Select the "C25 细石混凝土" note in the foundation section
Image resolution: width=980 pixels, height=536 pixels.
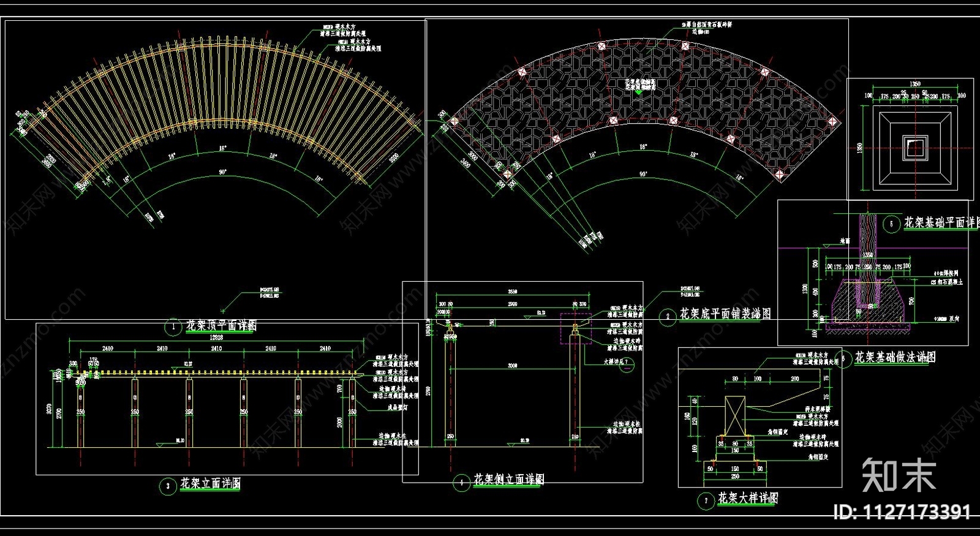click(946, 282)
